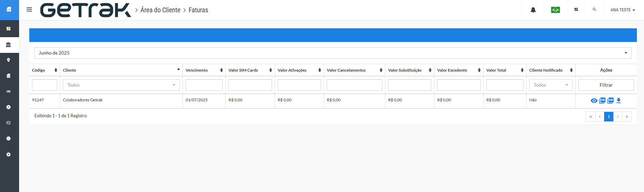Viewport: 644px width, 192px height.
Task: Open the map pin sidebar icon
Action: [9, 60]
